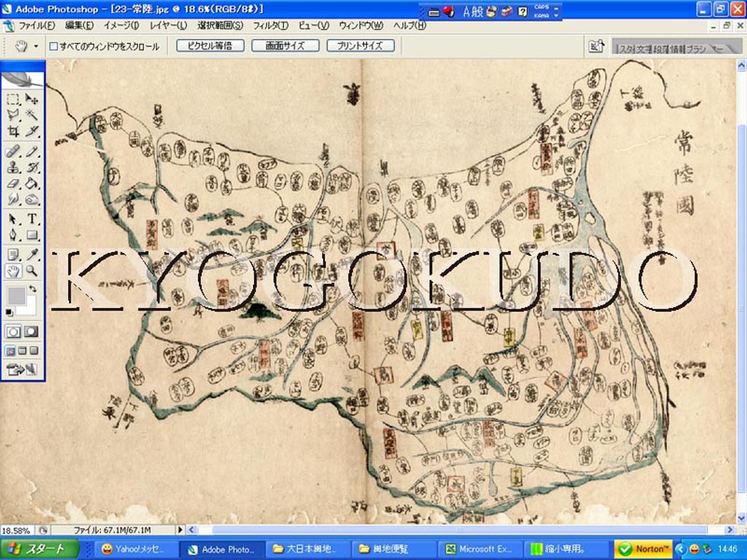Select the Clone Stamp tool
The image size is (747, 560).
[13, 168]
